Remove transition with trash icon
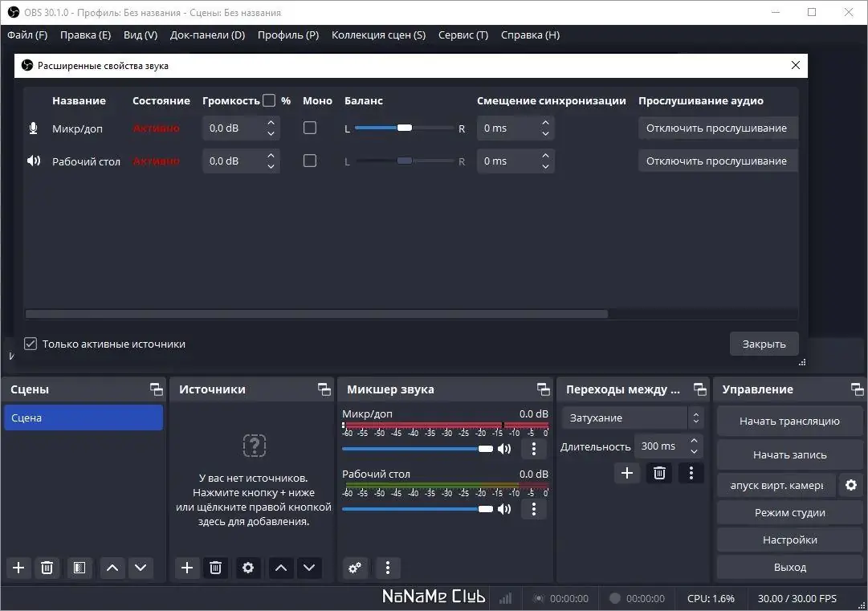 click(x=659, y=473)
